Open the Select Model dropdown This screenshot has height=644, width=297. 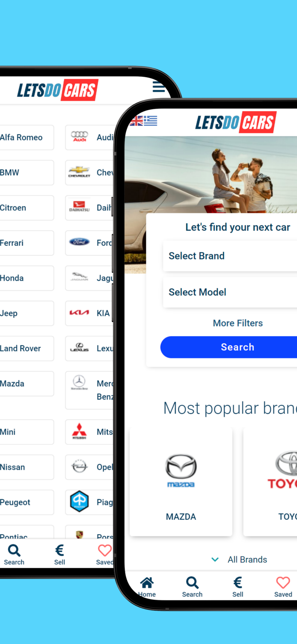click(x=230, y=292)
